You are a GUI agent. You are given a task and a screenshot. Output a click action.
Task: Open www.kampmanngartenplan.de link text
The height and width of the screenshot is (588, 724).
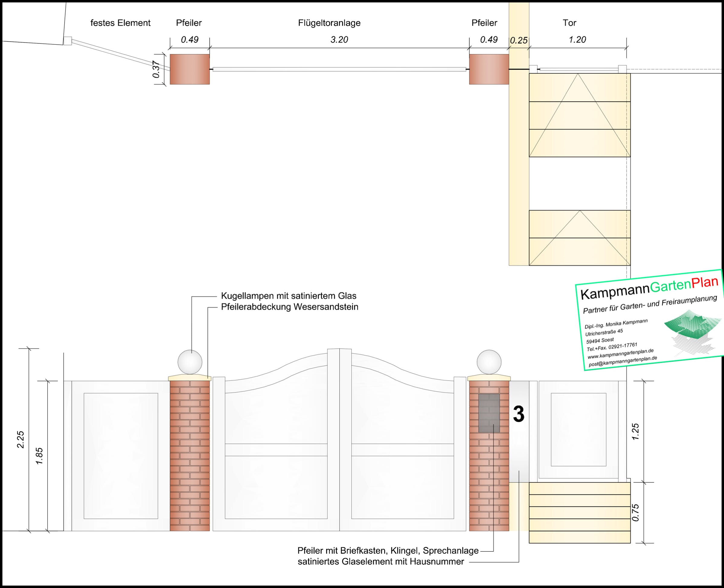(620, 354)
